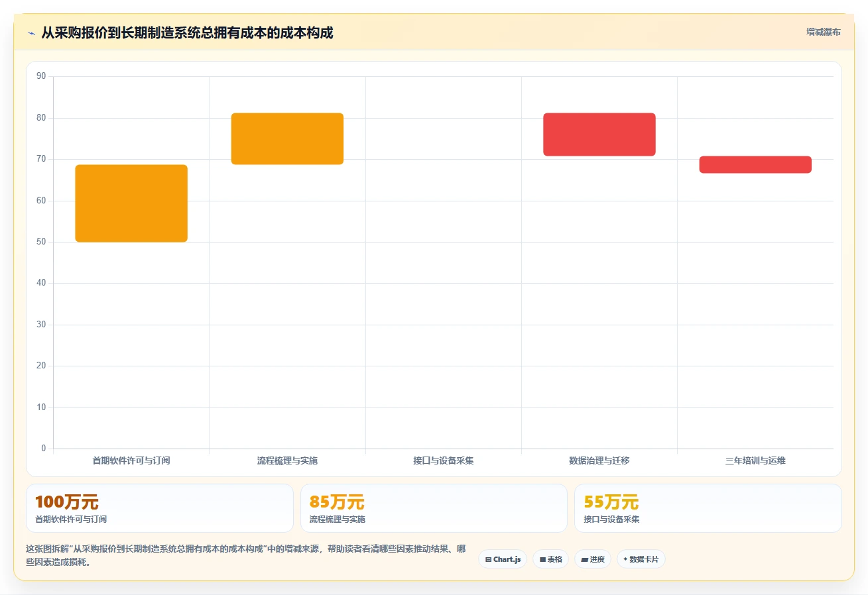Click the y-axis value 10
868x595 pixels.
coord(41,407)
